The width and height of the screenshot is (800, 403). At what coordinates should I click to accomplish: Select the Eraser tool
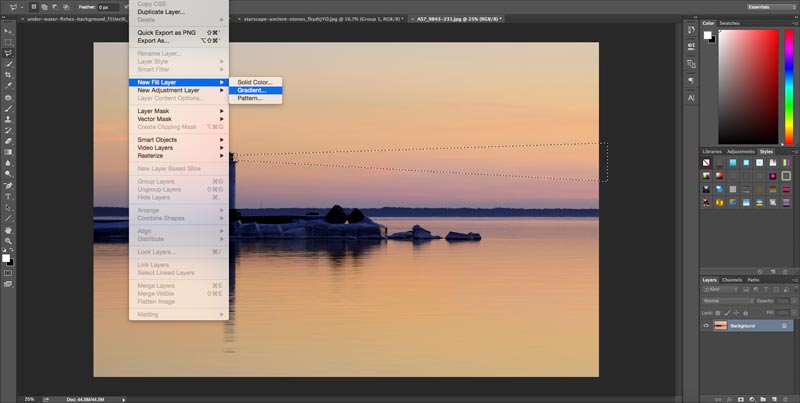click(8, 141)
